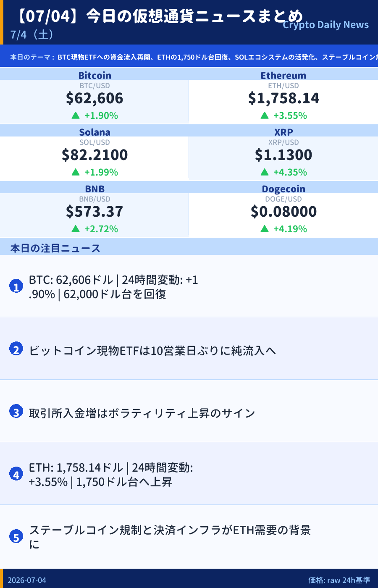The height and width of the screenshot is (588, 378).
Task: Open the 取引所入金増 volatility news item
Action: [x=189, y=412]
